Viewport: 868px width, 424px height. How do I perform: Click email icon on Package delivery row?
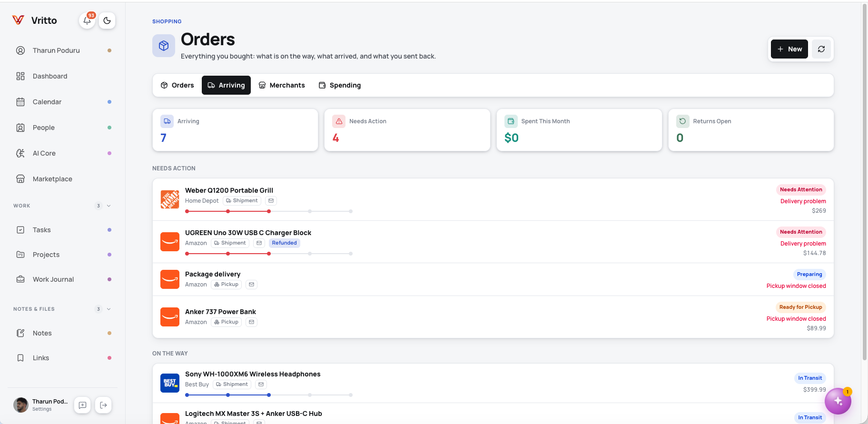pos(251,285)
